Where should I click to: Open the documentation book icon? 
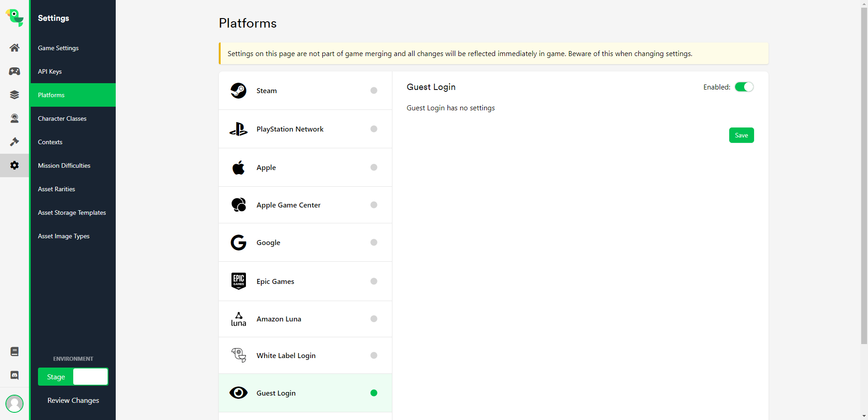click(14, 352)
